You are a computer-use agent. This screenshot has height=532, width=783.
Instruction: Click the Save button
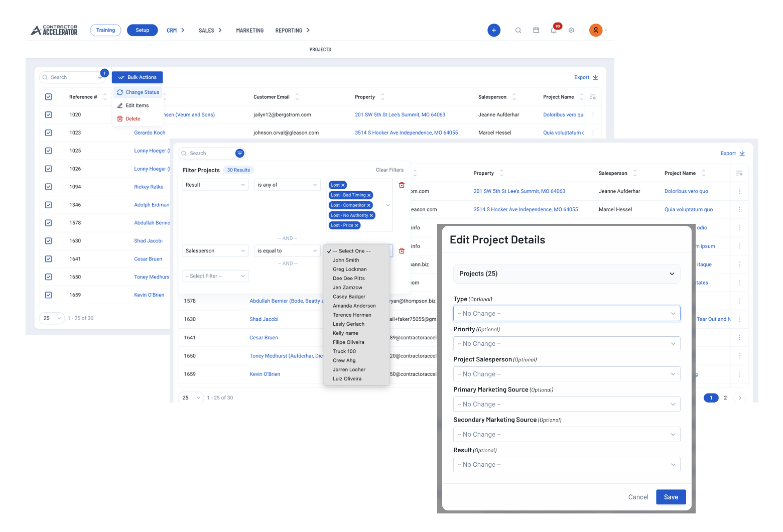tap(671, 497)
